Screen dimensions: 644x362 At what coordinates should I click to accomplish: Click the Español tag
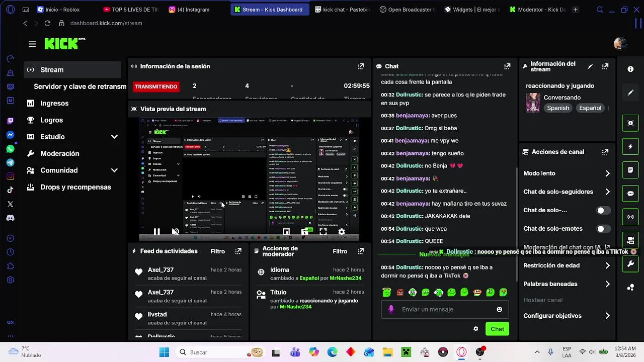590,108
